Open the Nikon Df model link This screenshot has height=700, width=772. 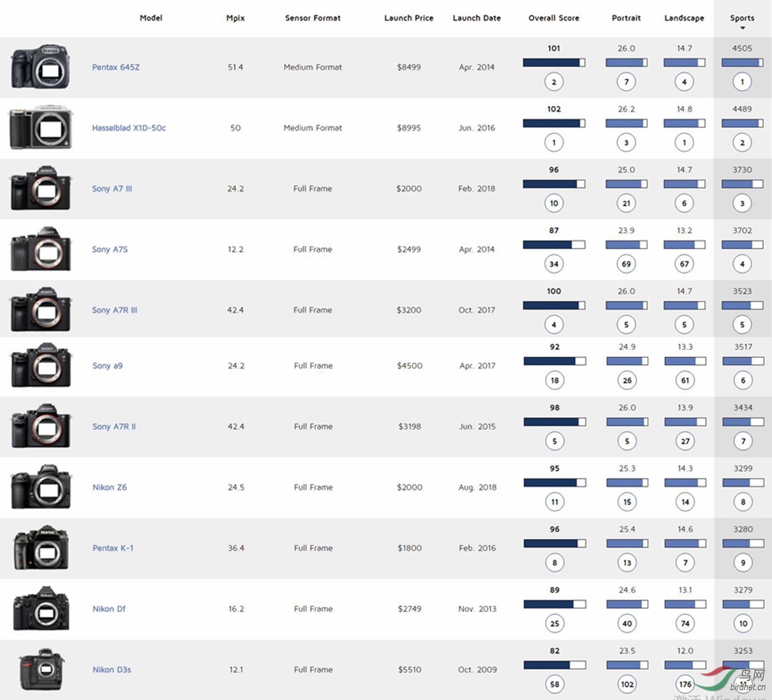109,608
